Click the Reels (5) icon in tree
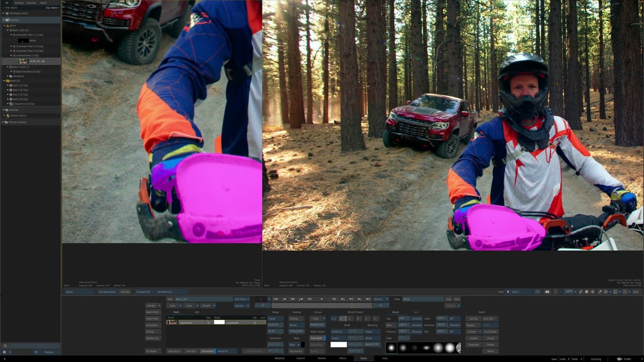This screenshot has height=362, width=644. [8, 80]
